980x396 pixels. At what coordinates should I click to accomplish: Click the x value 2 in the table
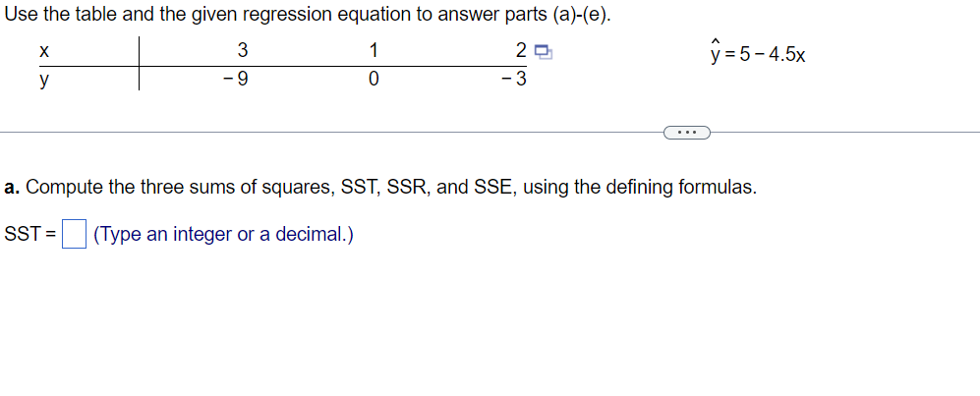(x=521, y=50)
